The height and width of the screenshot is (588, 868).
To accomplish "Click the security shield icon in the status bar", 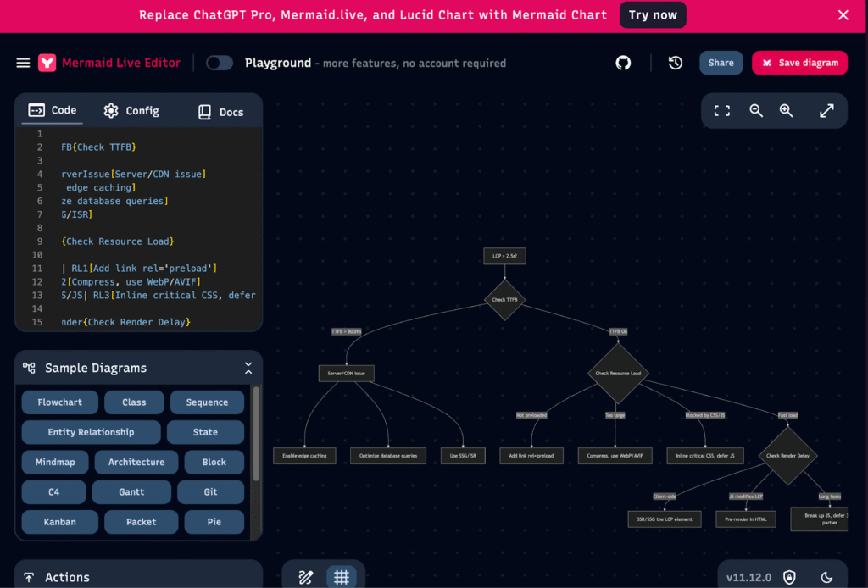I will [x=788, y=577].
